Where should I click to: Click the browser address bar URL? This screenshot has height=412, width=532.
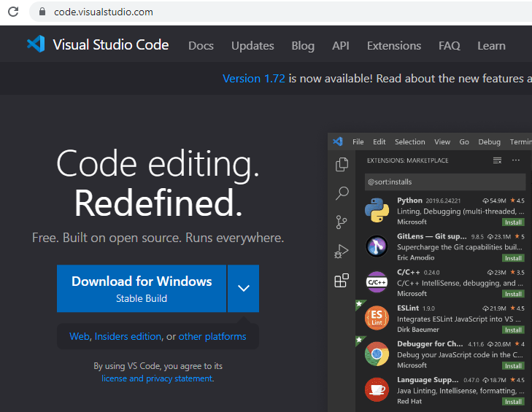tap(104, 12)
